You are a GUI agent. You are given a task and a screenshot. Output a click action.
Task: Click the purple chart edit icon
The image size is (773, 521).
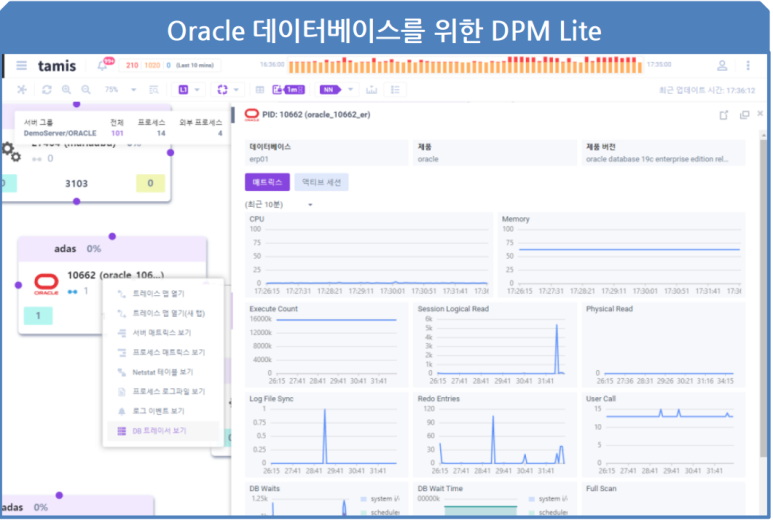(277, 90)
